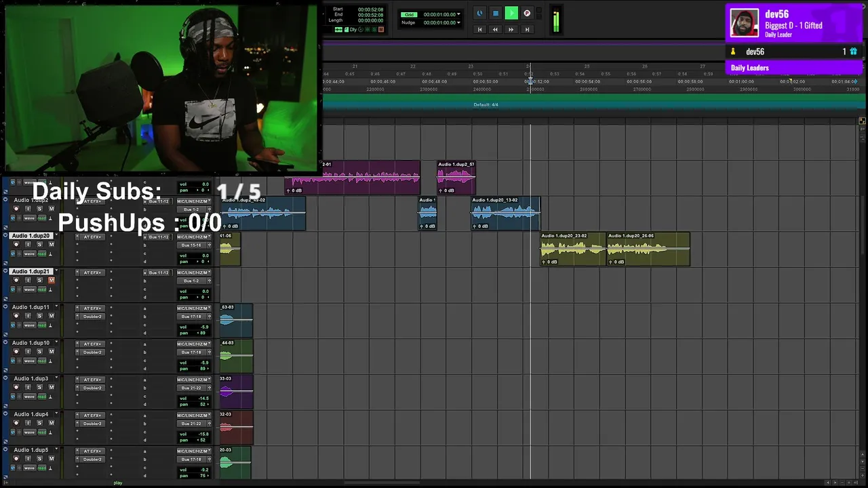Viewport: 868px width, 488px height.
Task: Click the elastic audio icon on Audio 1.dup20
Action: pyautogui.click(x=51, y=253)
